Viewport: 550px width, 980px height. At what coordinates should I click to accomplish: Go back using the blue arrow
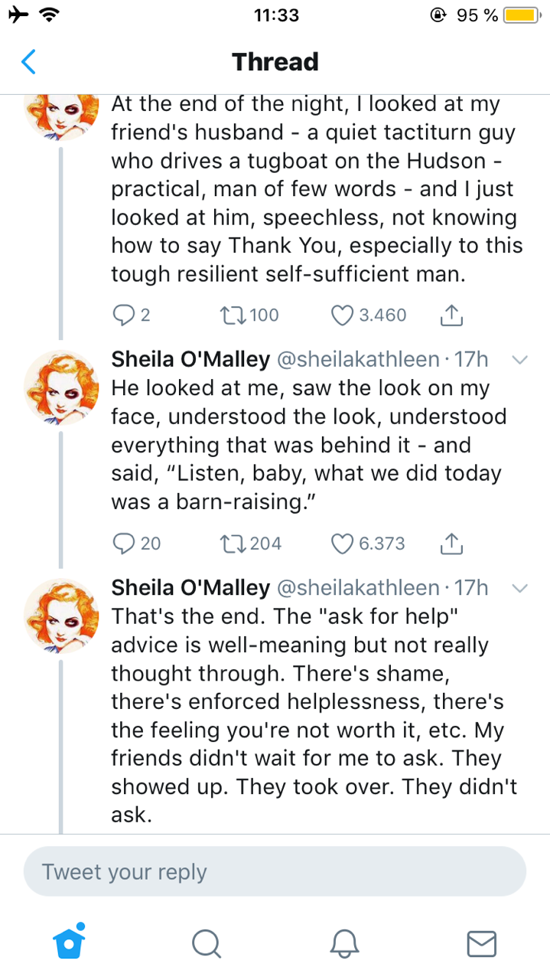coord(28,62)
